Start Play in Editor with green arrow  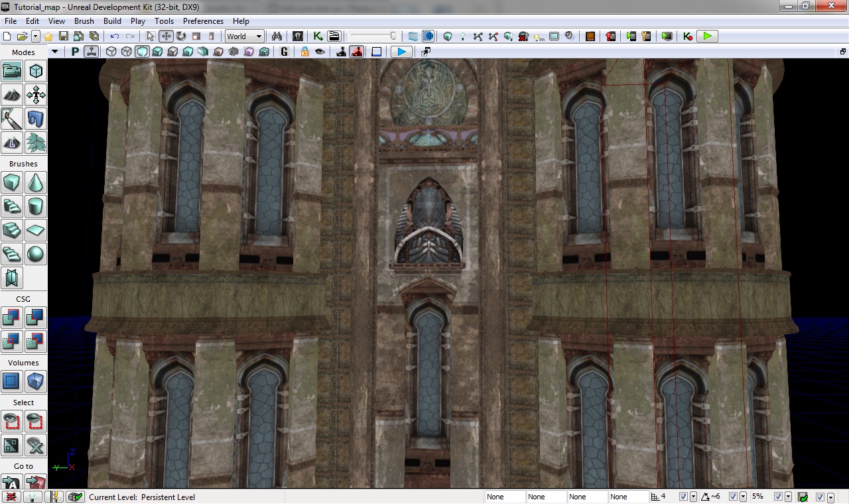tap(708, 36)
